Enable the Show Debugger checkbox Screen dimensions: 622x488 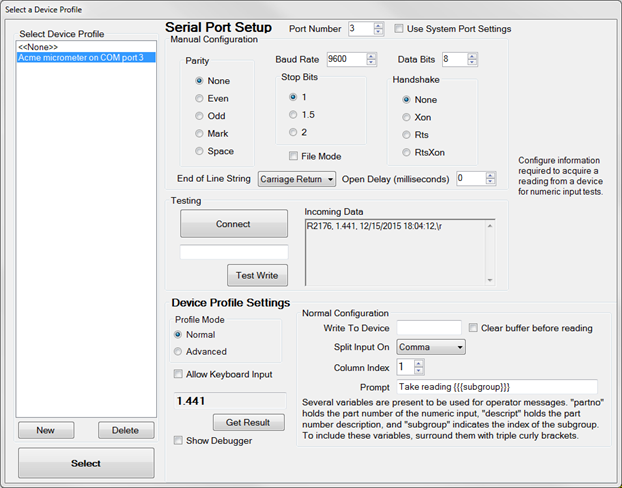pos(178,440)
